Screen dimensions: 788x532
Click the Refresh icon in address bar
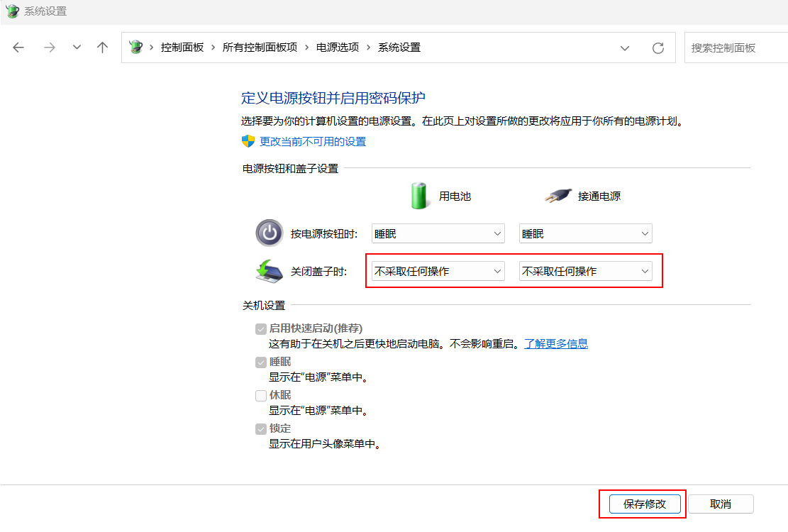657,48
